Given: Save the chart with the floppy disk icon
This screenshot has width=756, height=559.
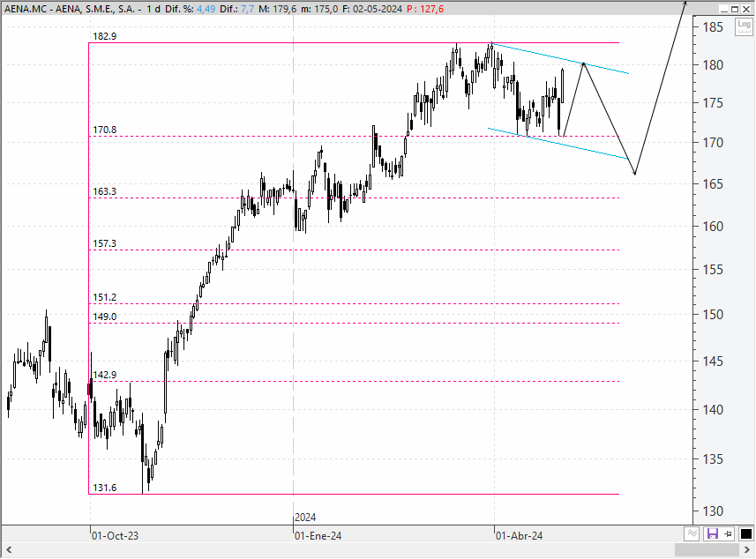Looking at the screenshot, I should point(712,534).
